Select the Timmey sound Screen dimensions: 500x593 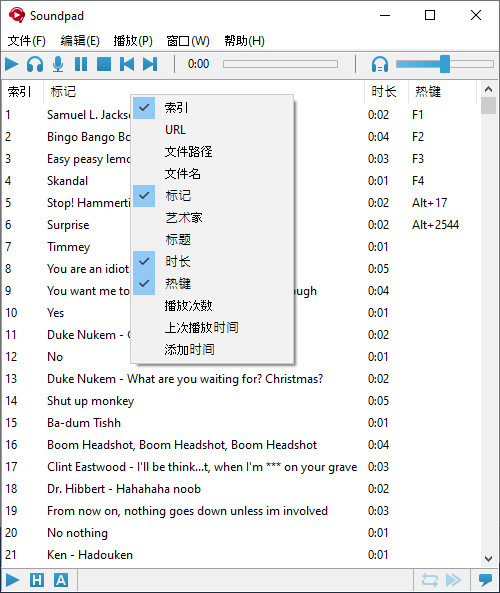click(240, 247)
